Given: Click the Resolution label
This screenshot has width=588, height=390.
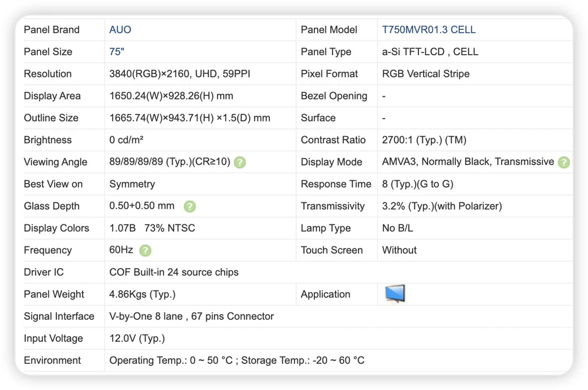Looking at the screenshot, I should point(47,74).
